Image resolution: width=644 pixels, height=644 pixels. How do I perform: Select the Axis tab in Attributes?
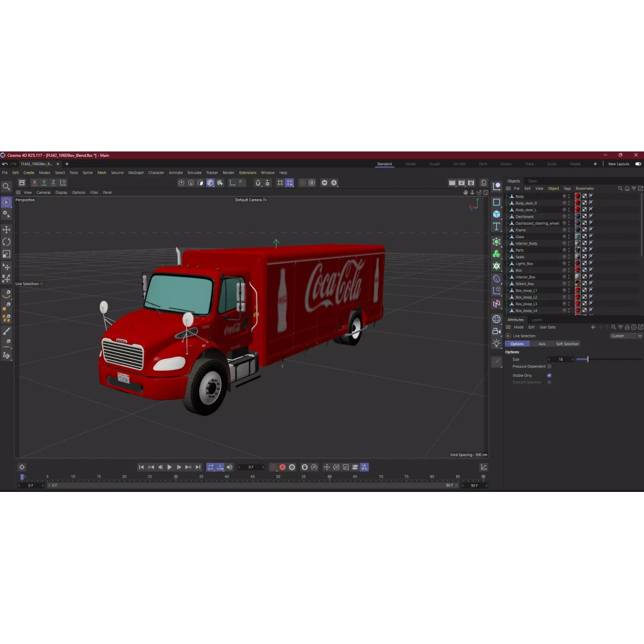coord(541,344)
